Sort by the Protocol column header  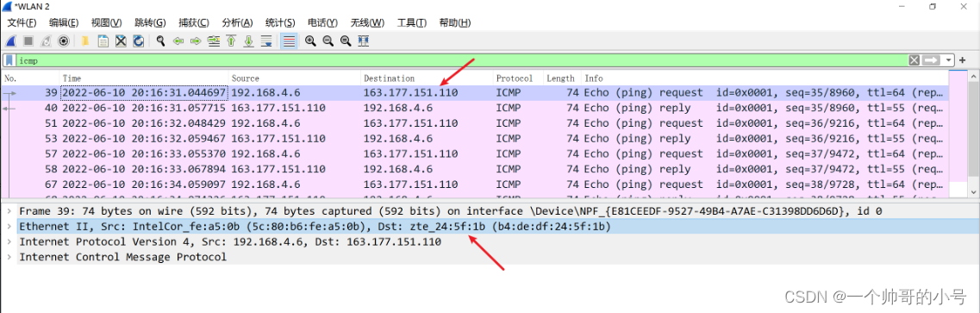(x=518, y=78)
